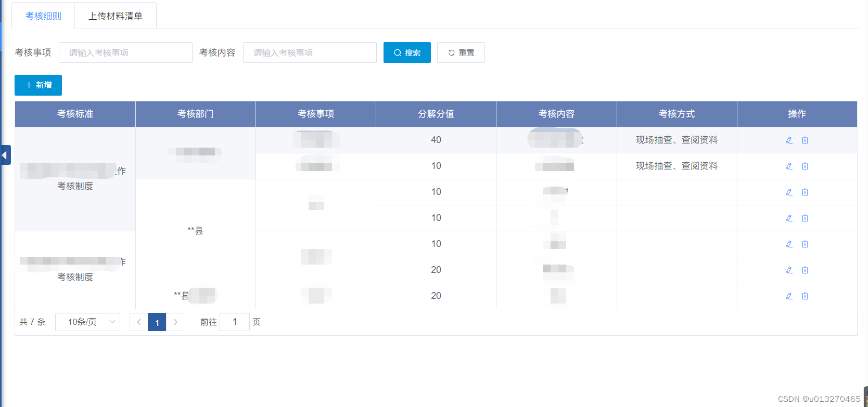
Task: Delete the sixth row, first score 20
Action: point(805,270)
